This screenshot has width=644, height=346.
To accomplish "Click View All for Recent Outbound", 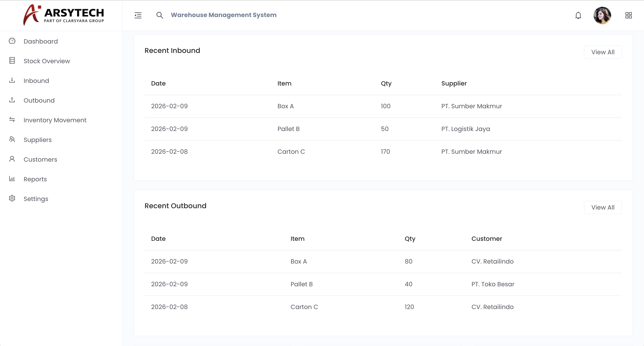I will 603,208.
